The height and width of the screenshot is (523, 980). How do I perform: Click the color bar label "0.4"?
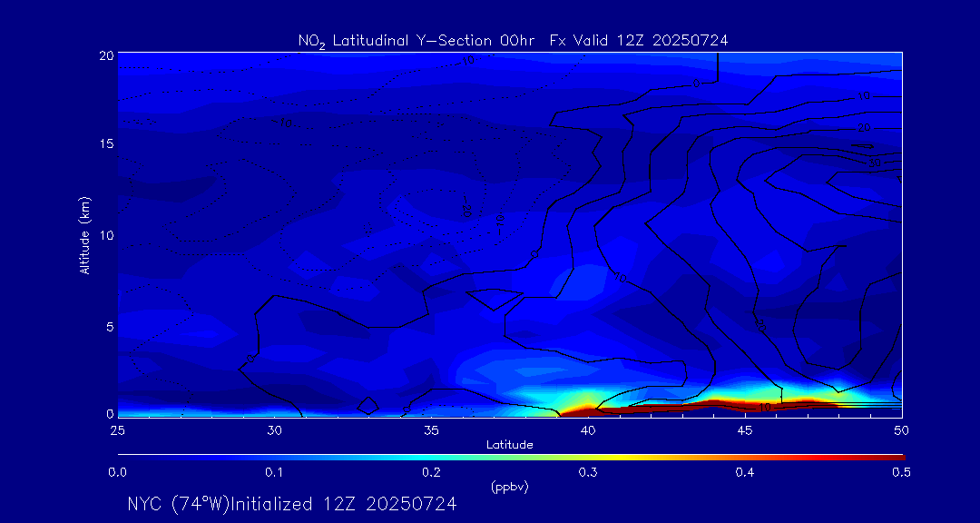click(x=745, y=474)
